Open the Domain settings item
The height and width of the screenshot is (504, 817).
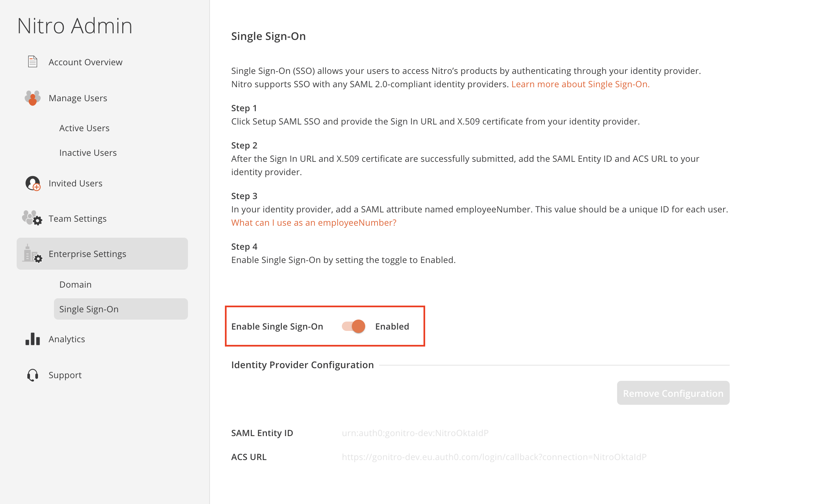tap(75, 284)
